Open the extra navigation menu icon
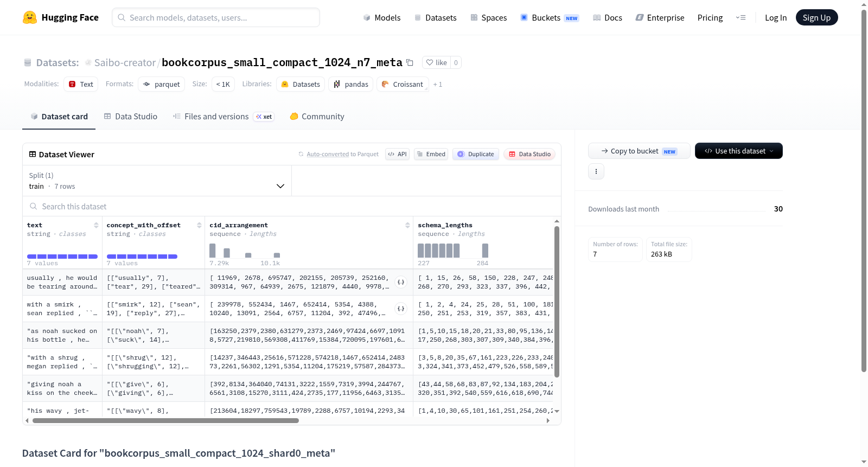868x467 pixels. 741,17
